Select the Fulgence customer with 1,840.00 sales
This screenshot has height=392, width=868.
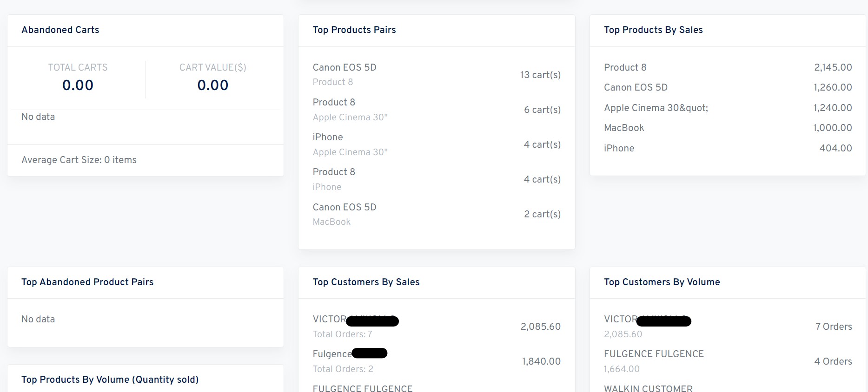(332, 354)
